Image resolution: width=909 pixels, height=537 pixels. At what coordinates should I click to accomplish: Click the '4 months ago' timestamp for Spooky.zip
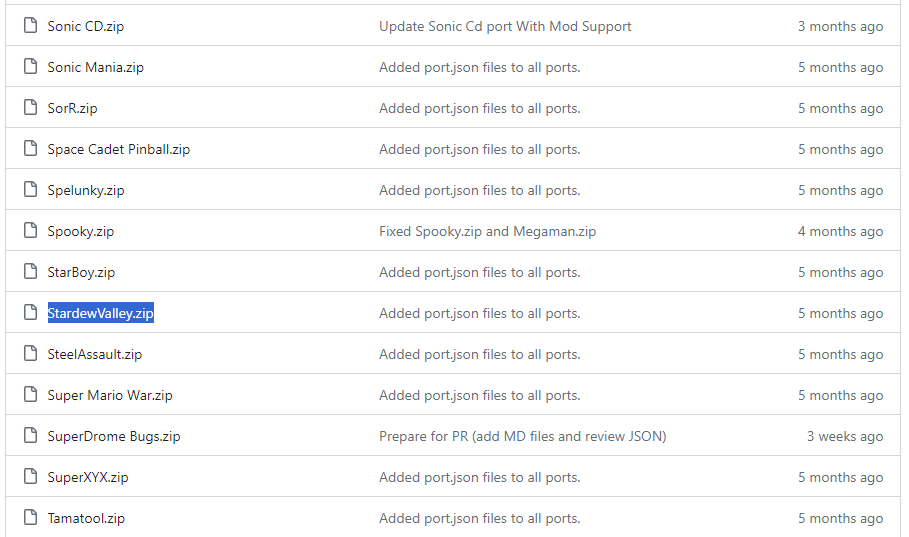coord(840,231)
